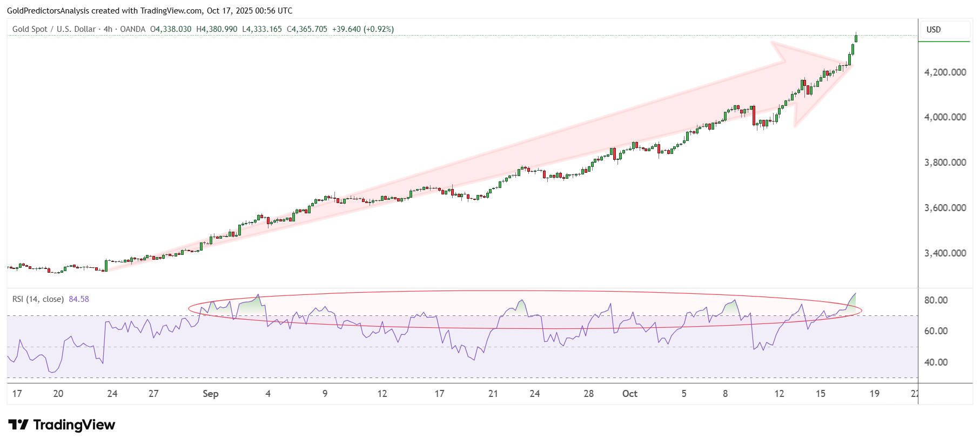
Task: Click the 80.00 RSI axis label
Action: [x=936, y=300]
